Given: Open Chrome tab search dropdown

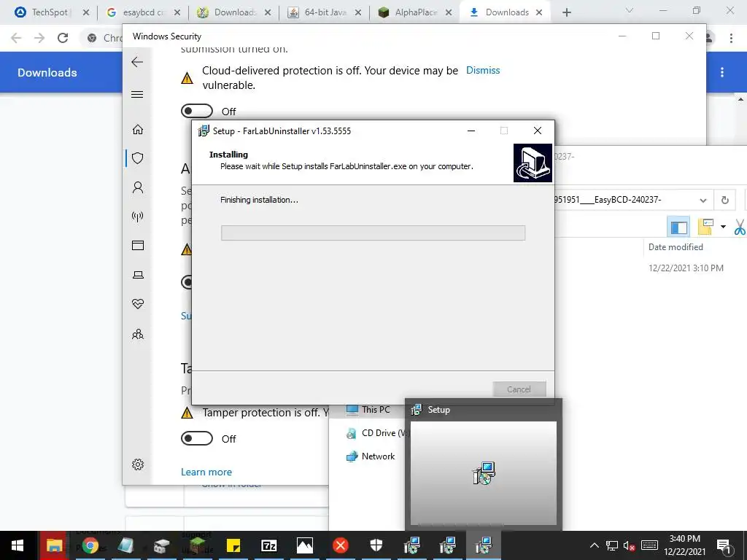Looking at the screenshot, I should click(x=630, y=10).
